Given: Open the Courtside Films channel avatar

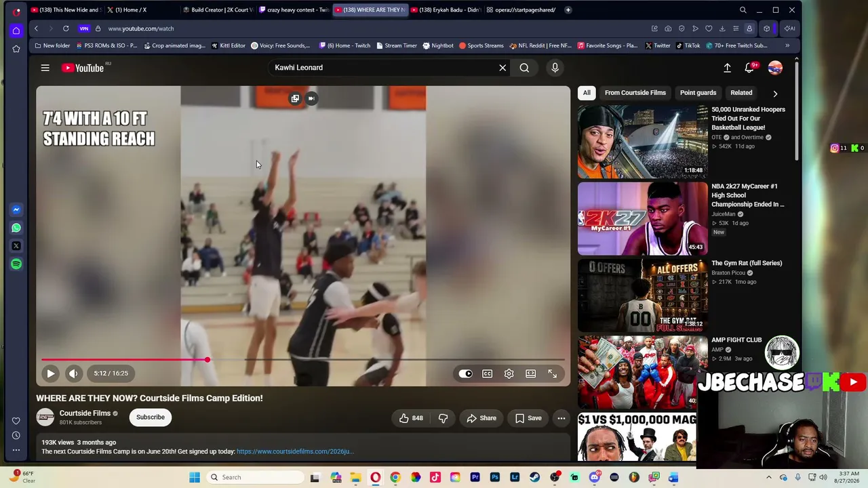Looking at the screenshot, I should pos(45,418).
